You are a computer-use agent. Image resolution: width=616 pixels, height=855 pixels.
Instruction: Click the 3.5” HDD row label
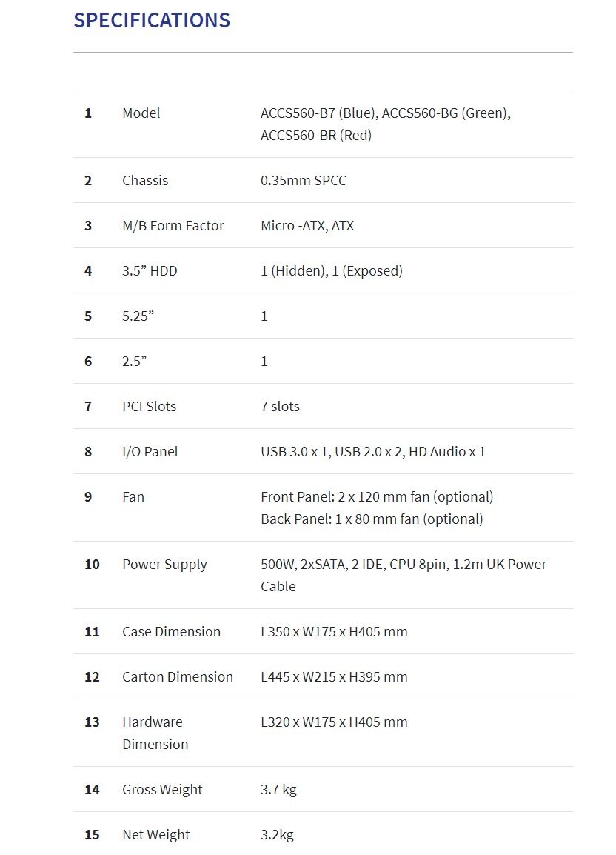pos(150,271)
